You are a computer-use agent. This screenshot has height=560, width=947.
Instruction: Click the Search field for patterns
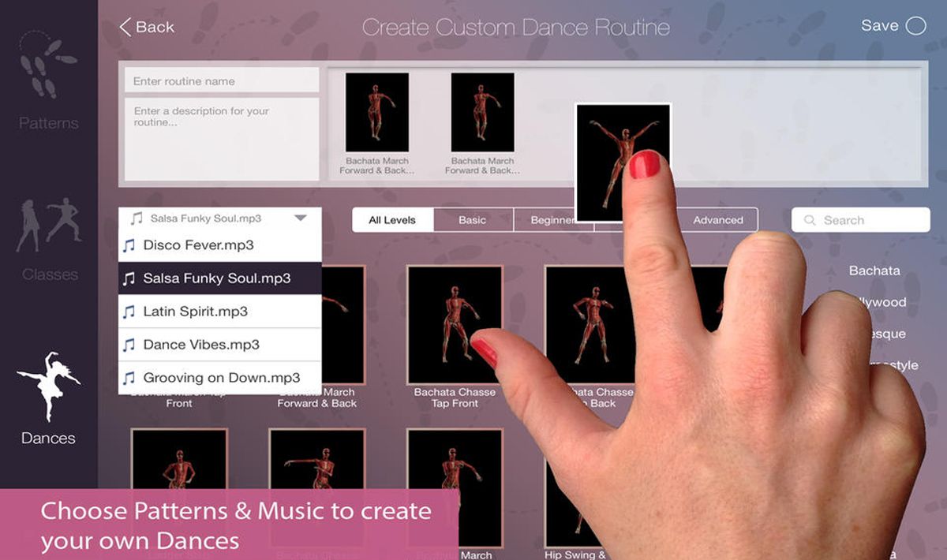click(861, 220)
